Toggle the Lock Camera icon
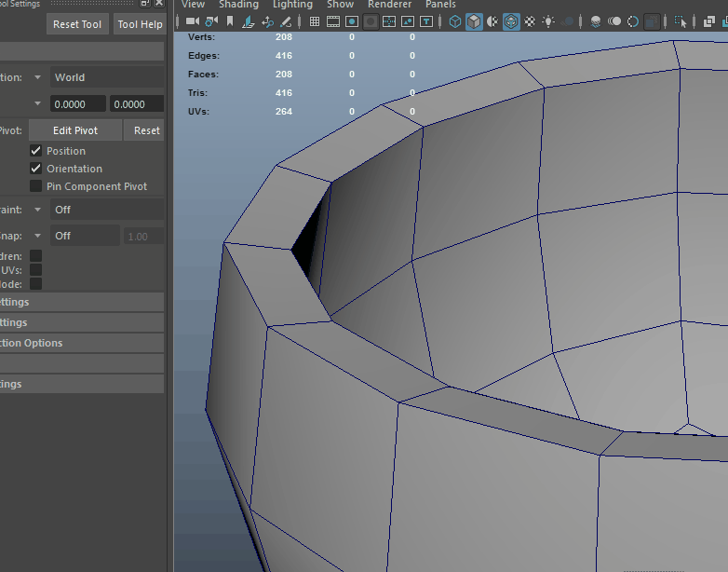This screenshot has width=728, height=572. click(211, 21)
